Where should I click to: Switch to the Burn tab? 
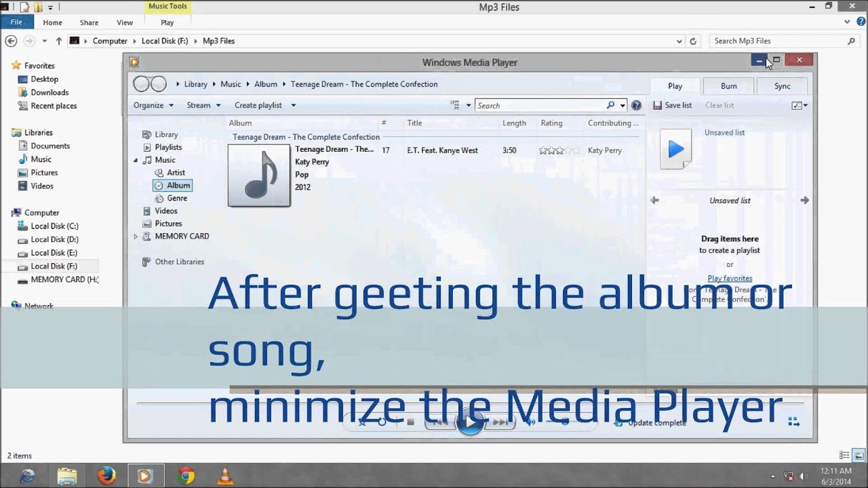tap(728, 86)
